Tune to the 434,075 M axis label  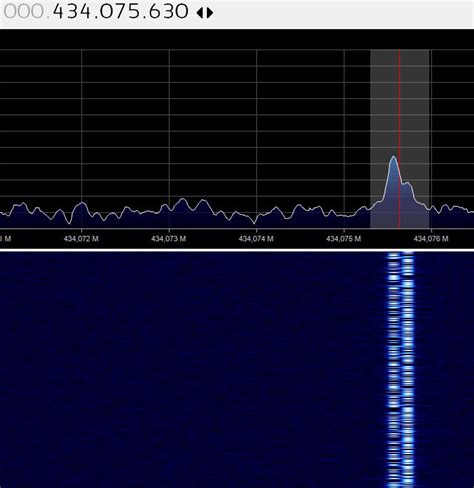[343, 239]
